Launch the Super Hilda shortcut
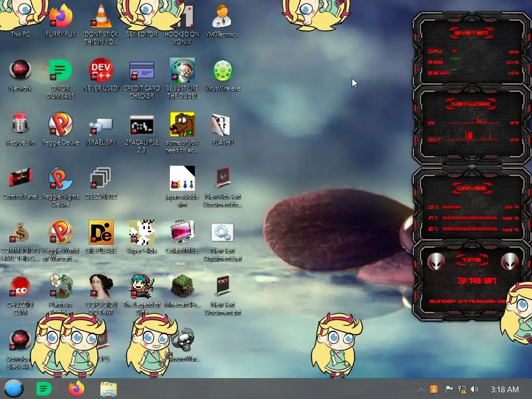The width and height of the screenshot is (532, 399). click(142, 232)
